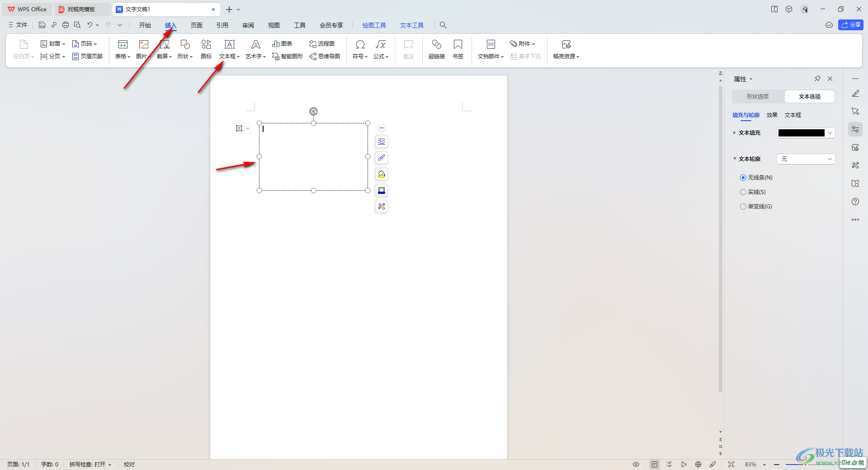Click the search icon in the ribbon tabs
The image size is (868, 470).
click(x=443, y=25)
